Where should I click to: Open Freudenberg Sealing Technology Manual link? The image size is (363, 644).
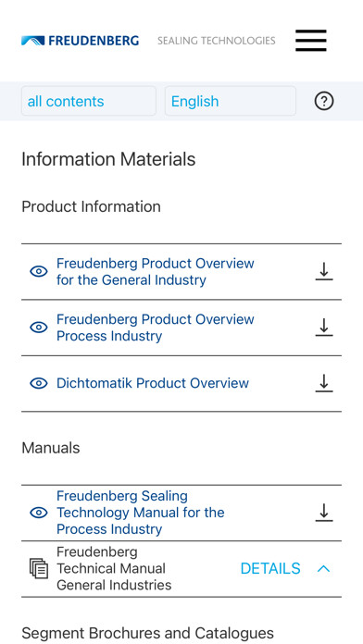point(140,513)
